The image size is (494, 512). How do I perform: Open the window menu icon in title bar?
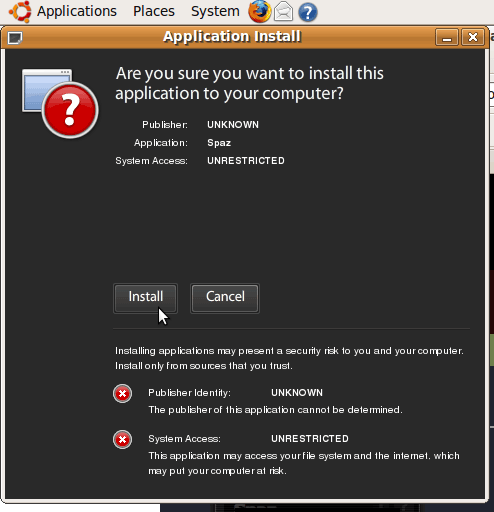(15, 37)
